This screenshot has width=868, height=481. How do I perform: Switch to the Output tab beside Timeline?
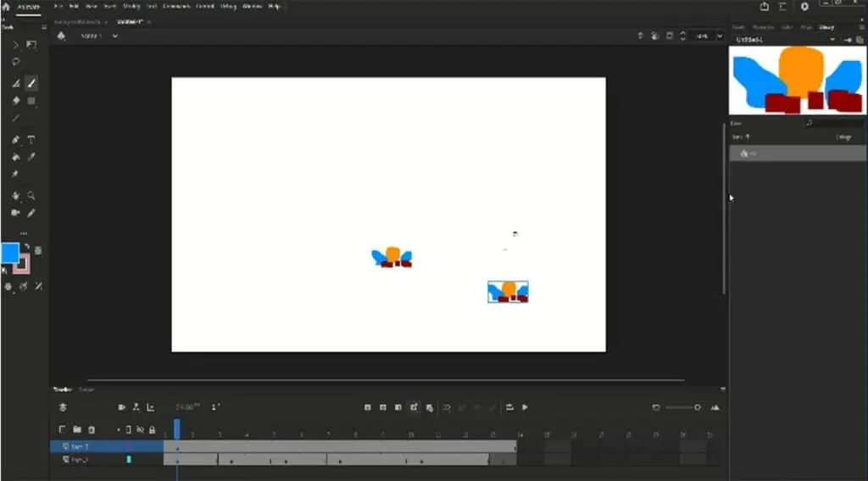click(x=86, y=390)
